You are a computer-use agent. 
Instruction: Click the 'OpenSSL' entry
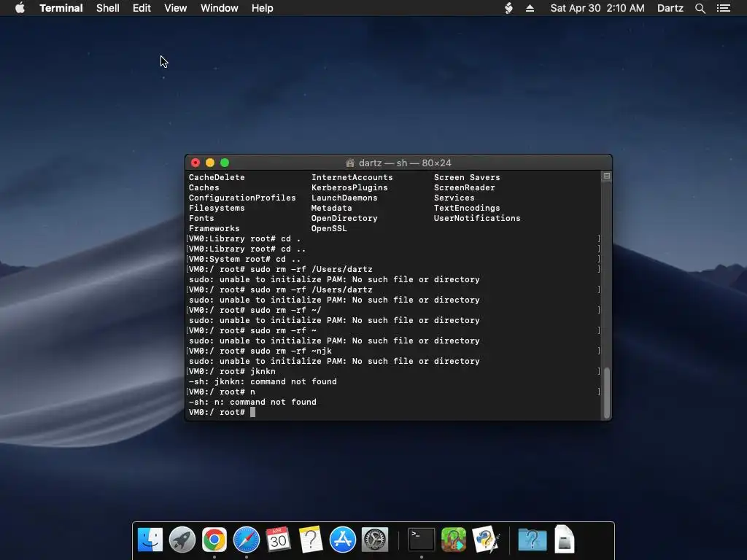pyautogui.click(x=329, y=228)
